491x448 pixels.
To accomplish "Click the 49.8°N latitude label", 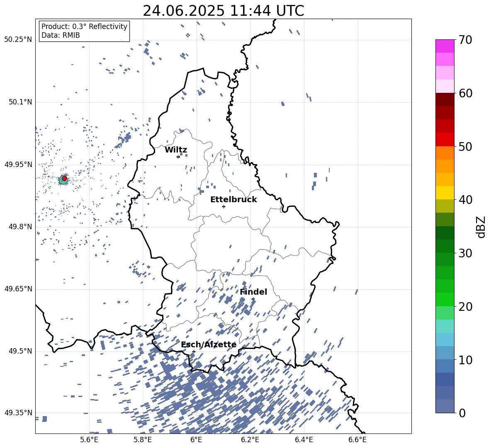I will 20,227.
